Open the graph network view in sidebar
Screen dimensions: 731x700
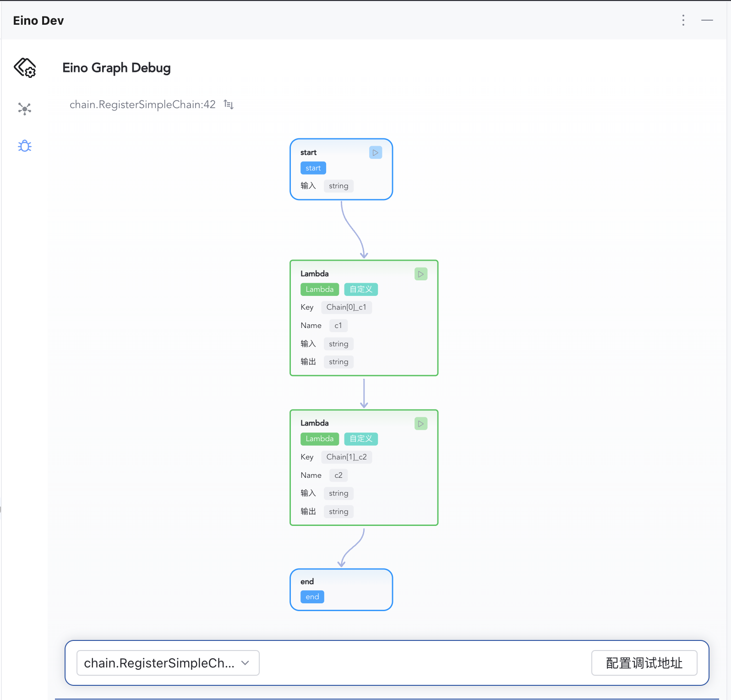tap(25, 109)
